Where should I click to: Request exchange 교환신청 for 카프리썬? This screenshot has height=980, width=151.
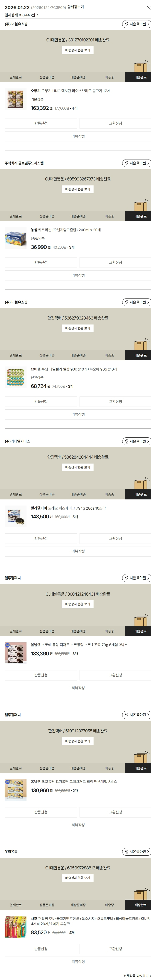tap(115, 262)
